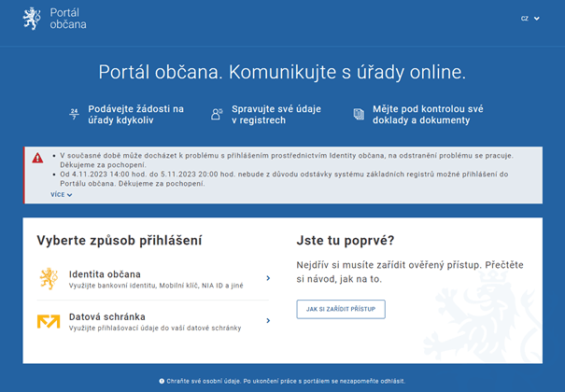This screenshot has height=392, width=565.
Task: Open the CZ language dropdown
Action: coord(530,19)
